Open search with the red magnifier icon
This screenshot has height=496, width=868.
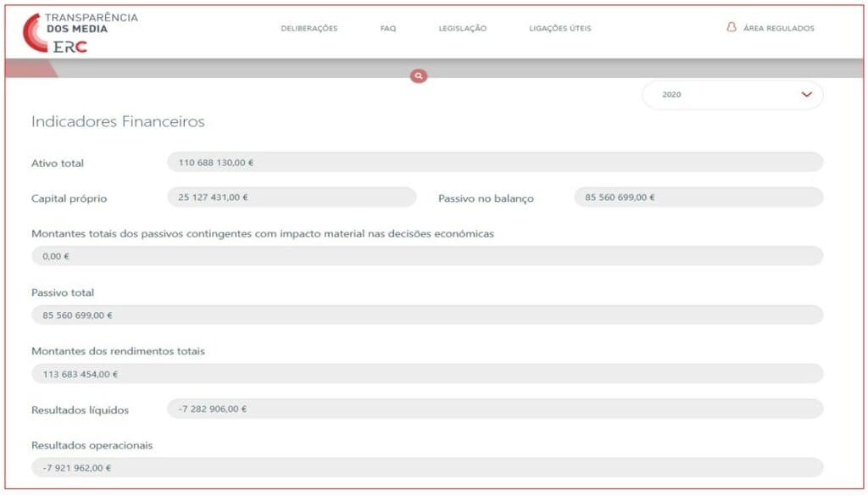coord(419,76)
